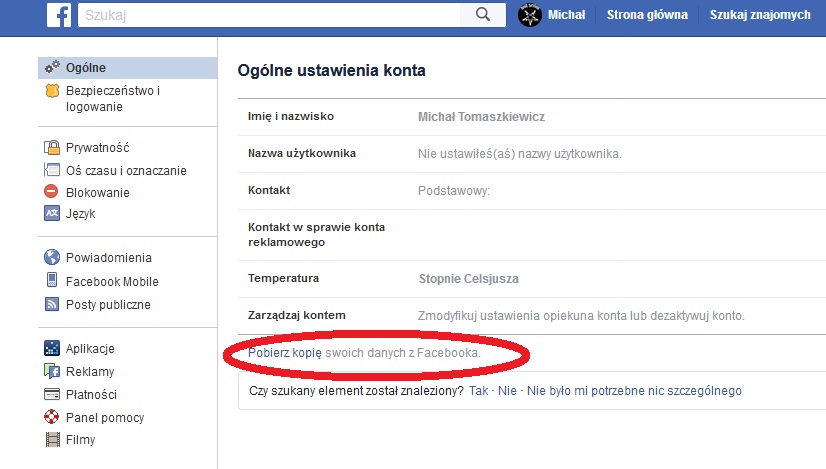Viewport: 826px width, 469px height.
Task: Open Michał's profile picture avatar
Action: coord(529,15)
